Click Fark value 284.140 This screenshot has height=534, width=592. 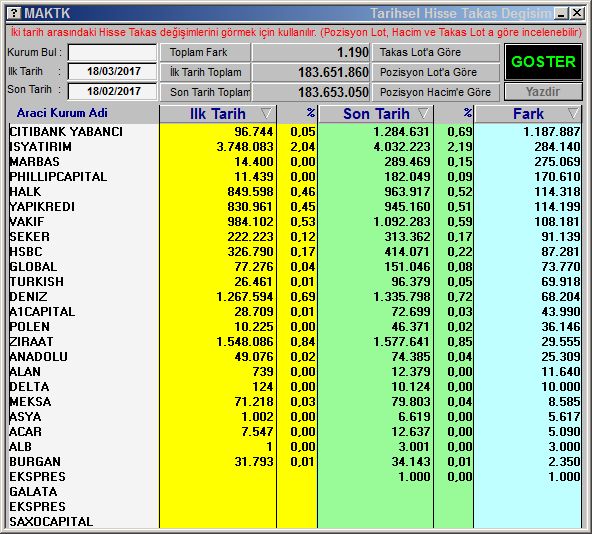tap(557, 147)
